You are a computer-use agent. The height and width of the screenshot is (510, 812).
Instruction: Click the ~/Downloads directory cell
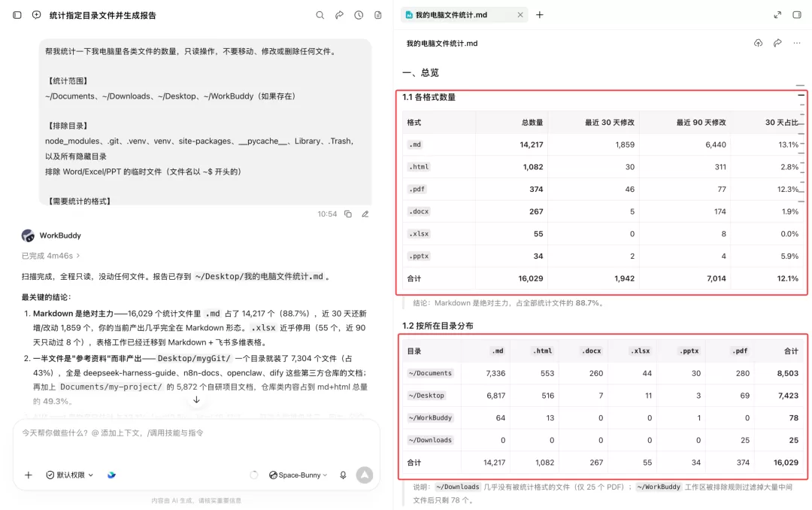pos(430,440)
